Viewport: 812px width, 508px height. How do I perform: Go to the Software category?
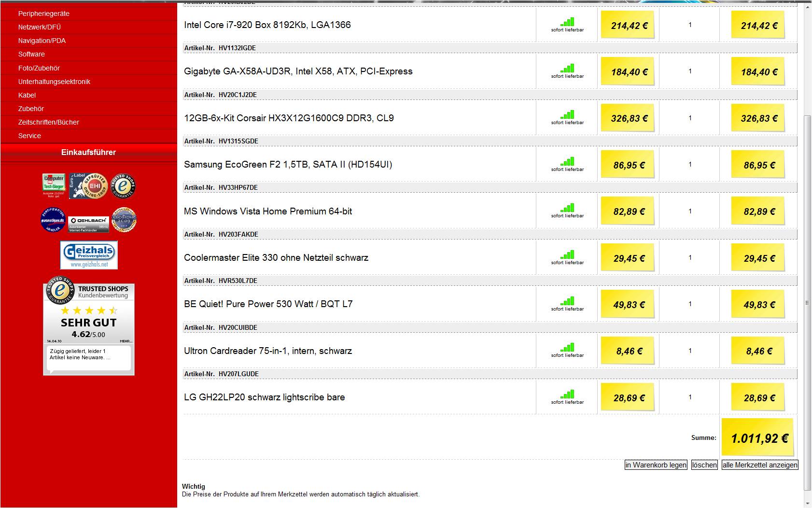[x=31, y=54]
